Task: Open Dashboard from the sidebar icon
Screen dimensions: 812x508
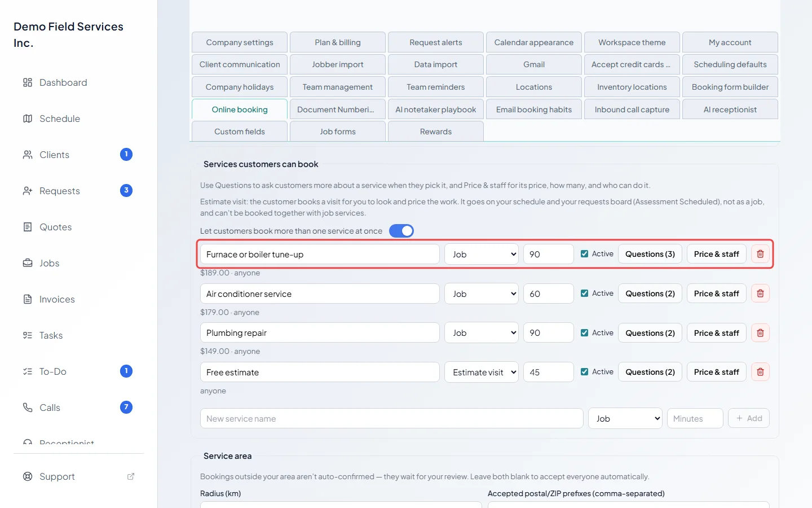Action: tap(28, 82)
